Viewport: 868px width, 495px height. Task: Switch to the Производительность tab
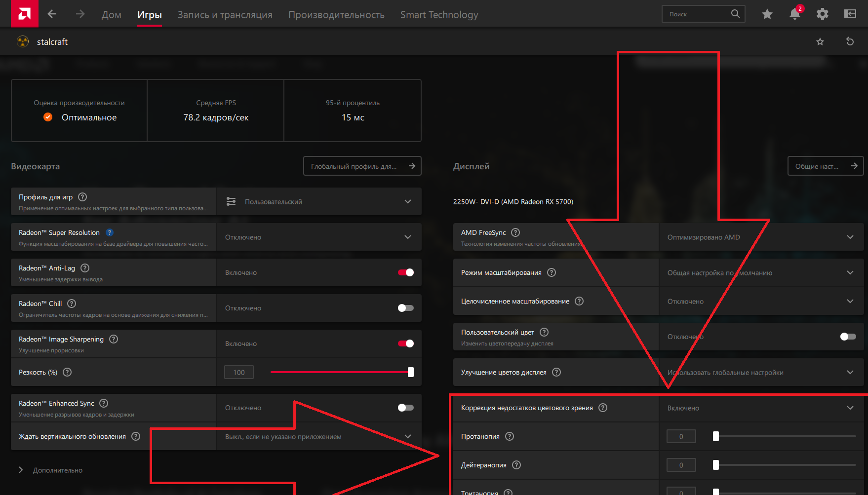(336, 15)
